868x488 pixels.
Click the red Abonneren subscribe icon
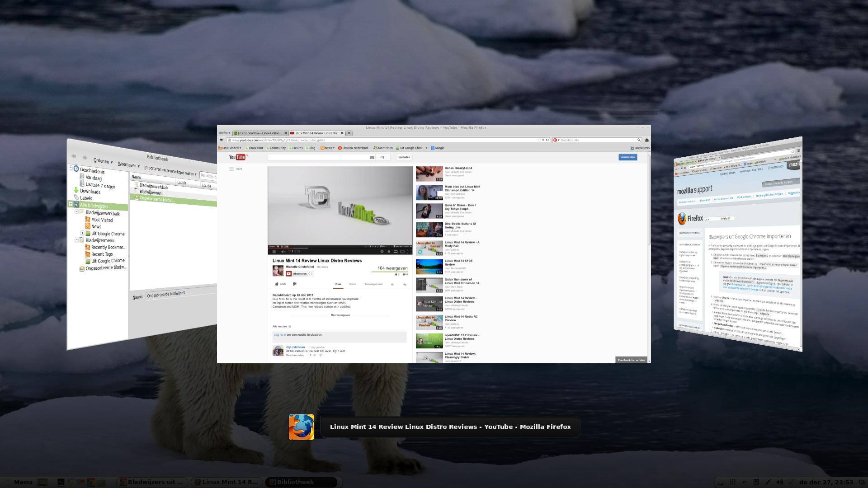tap(288, 274)
